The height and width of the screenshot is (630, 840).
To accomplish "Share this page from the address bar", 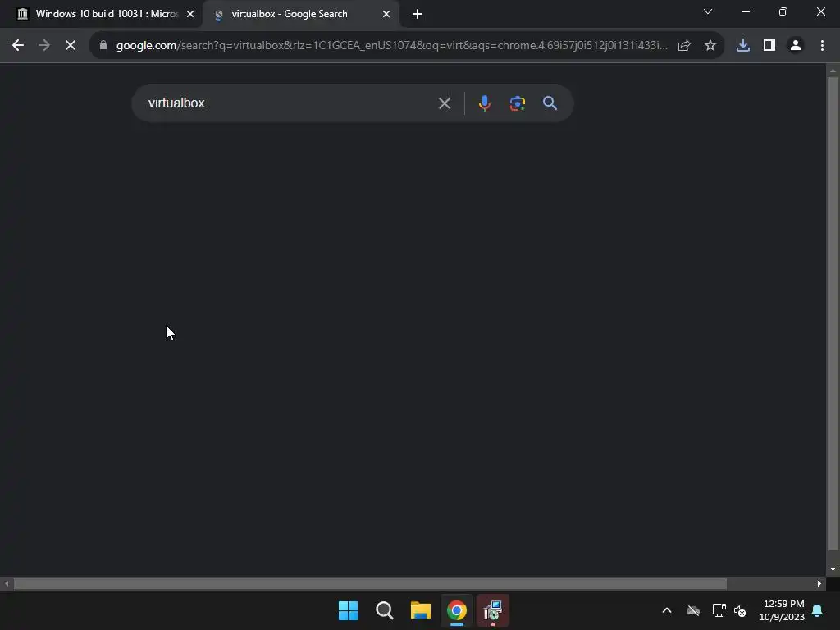I will point(684,46).
